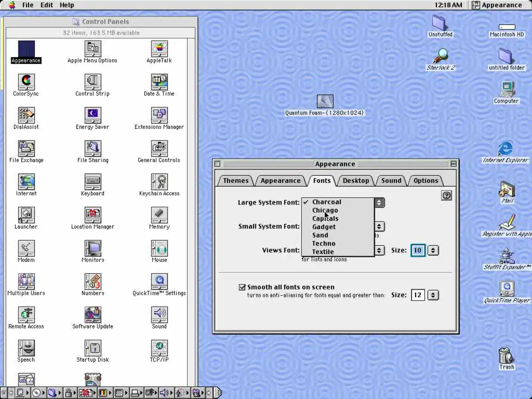Switch to the Options tab
This screenshot has width=532, height=399.
click(x=425, y=181)
